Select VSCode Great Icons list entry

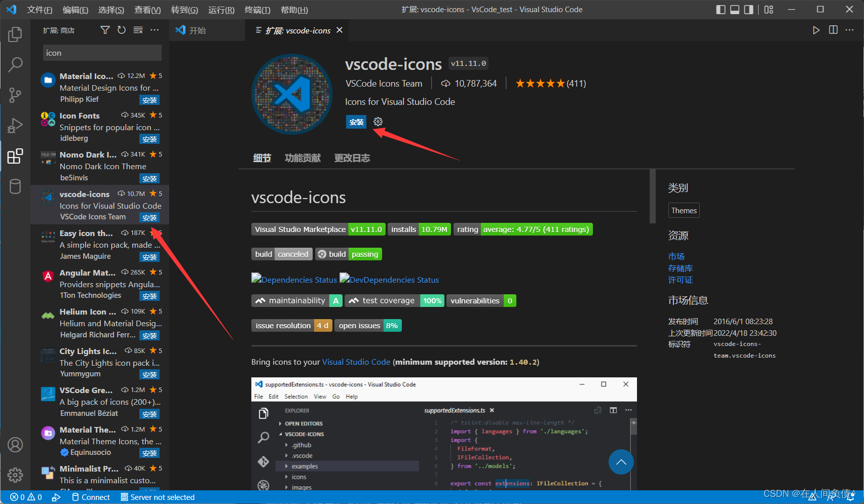(100, 402)
